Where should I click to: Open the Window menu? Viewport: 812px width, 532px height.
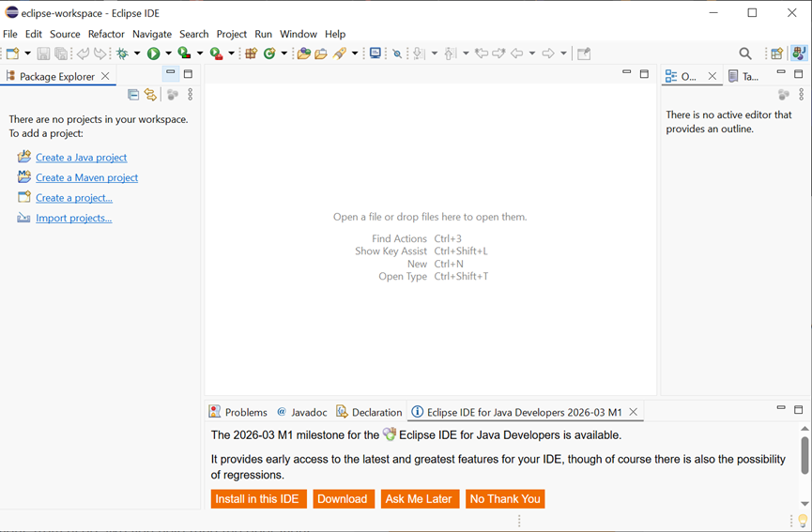(x=299, y=34)
